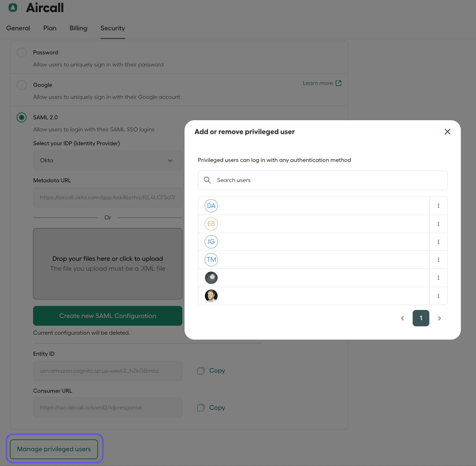The image size is (476, 466).
Task: Click the search magnifier icon in dialog
Action: point(207,180)
